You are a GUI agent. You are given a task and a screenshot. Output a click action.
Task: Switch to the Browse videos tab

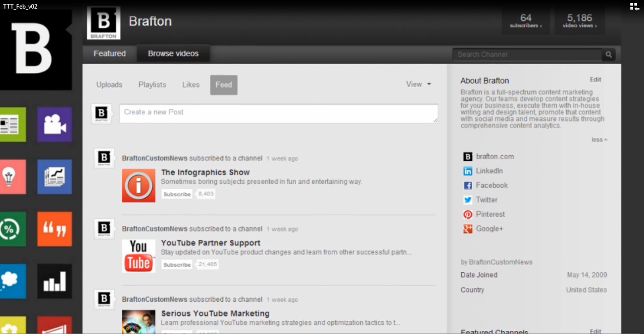tap(173, 54)
